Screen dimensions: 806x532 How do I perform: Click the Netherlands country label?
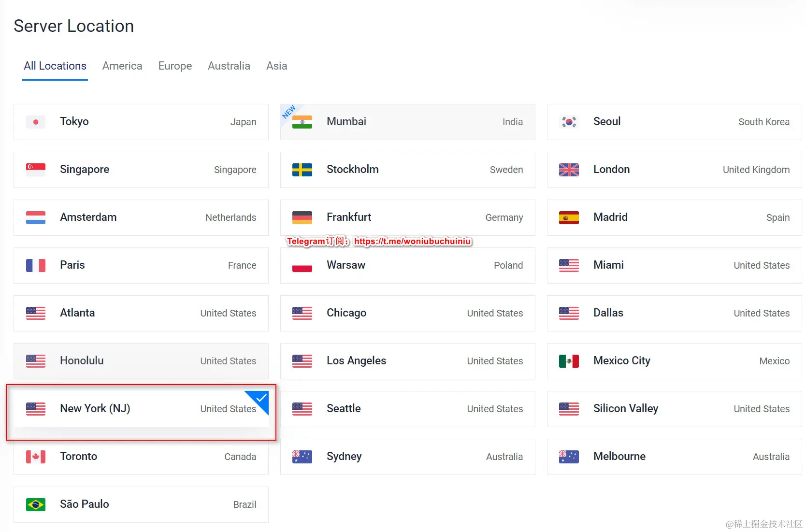[231, 217]
